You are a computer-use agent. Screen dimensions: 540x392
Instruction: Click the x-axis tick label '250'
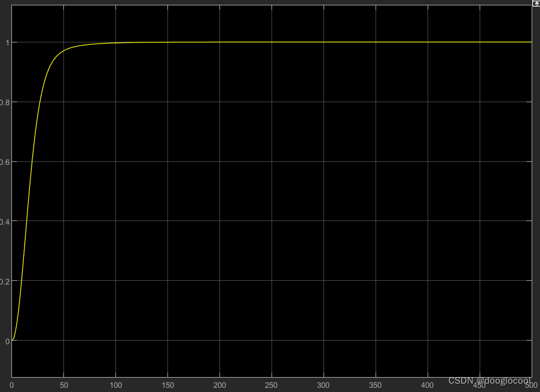point(271,385)
